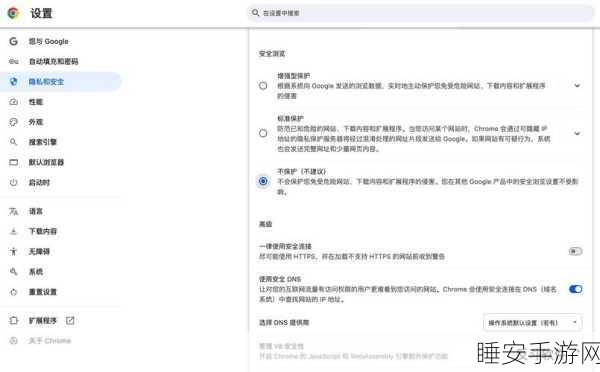This screenshot has width=600, height=372.
Task: Click the reset icon for 重置设置
Action: [x=13, y=292]
